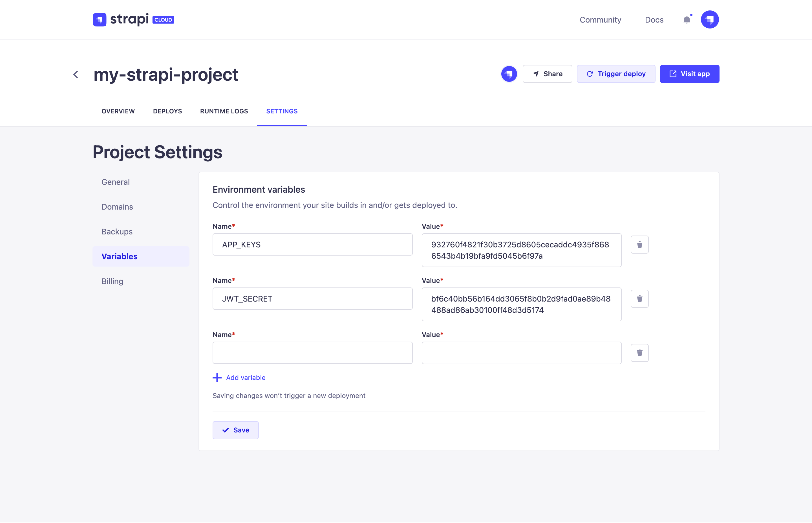Click the delete icon for APP_KEYS variable

tap(639, 244)
